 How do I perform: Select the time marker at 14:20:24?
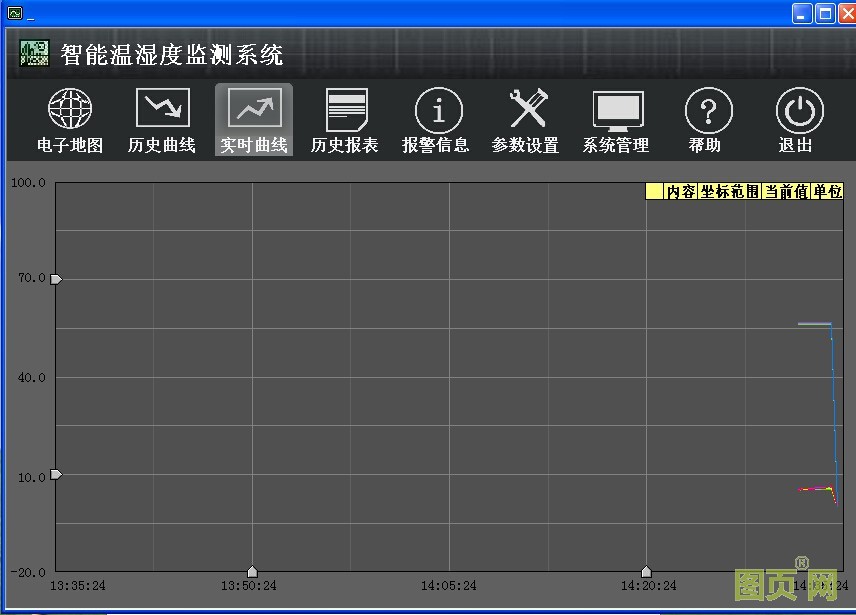click(x=646, y=571)
